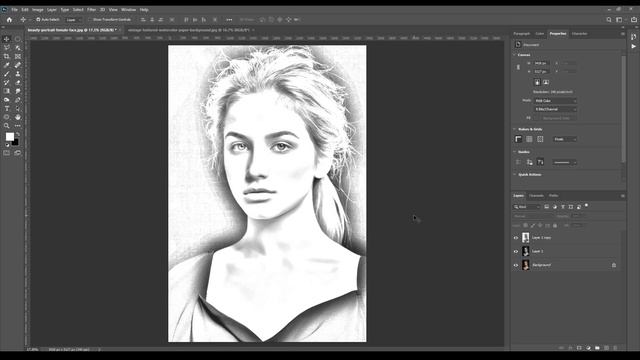Screen dimensions: 640x360
Task: Collapse the Canvas section
Action: pyautogui.click(x=515, y=55)
